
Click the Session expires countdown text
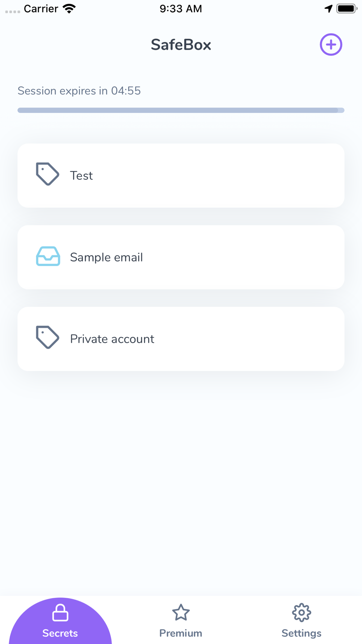pos(79,91)
